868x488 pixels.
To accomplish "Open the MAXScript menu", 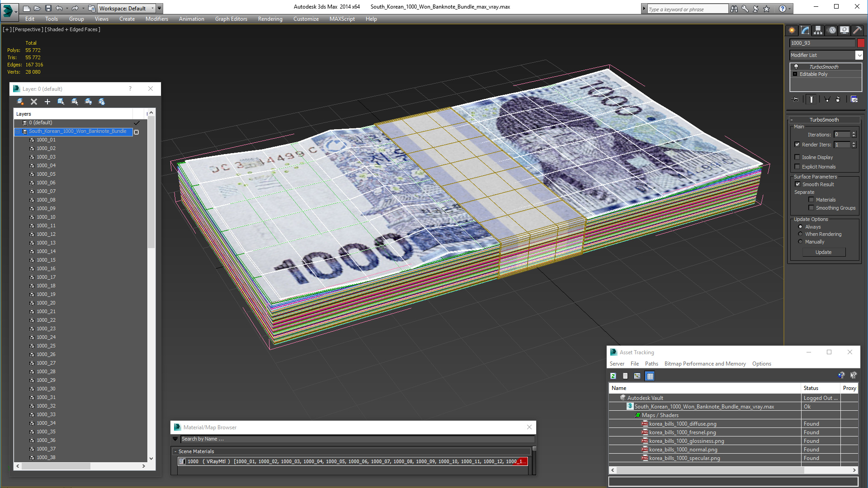I will [342, 19].
